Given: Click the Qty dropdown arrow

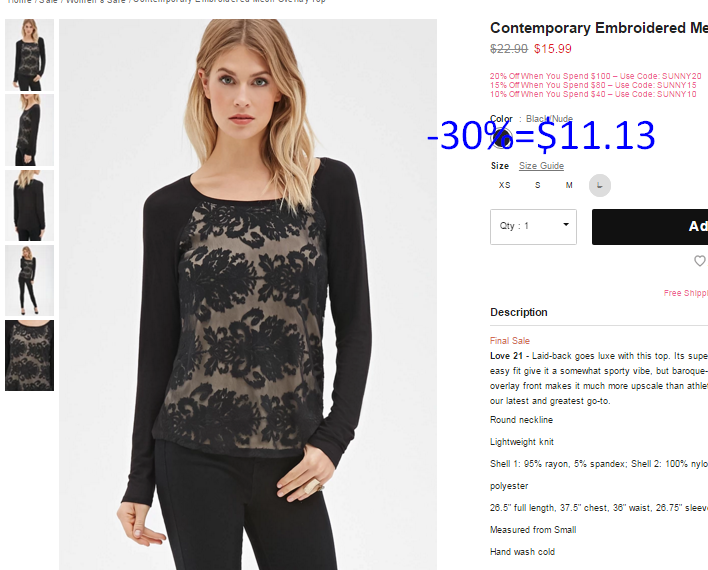Looking at the screenshot, I should coord(566,224).
